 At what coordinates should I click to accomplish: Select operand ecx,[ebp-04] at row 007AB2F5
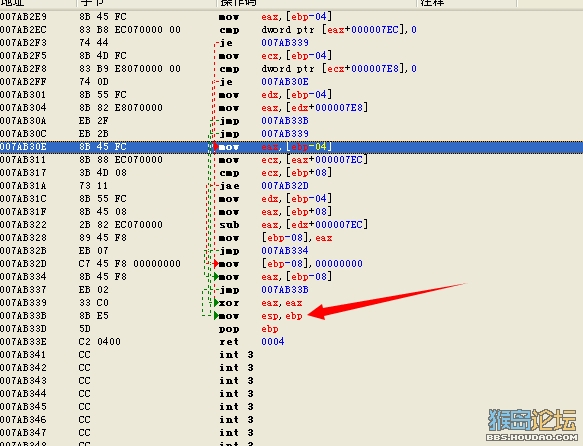[x=296, y=56]
